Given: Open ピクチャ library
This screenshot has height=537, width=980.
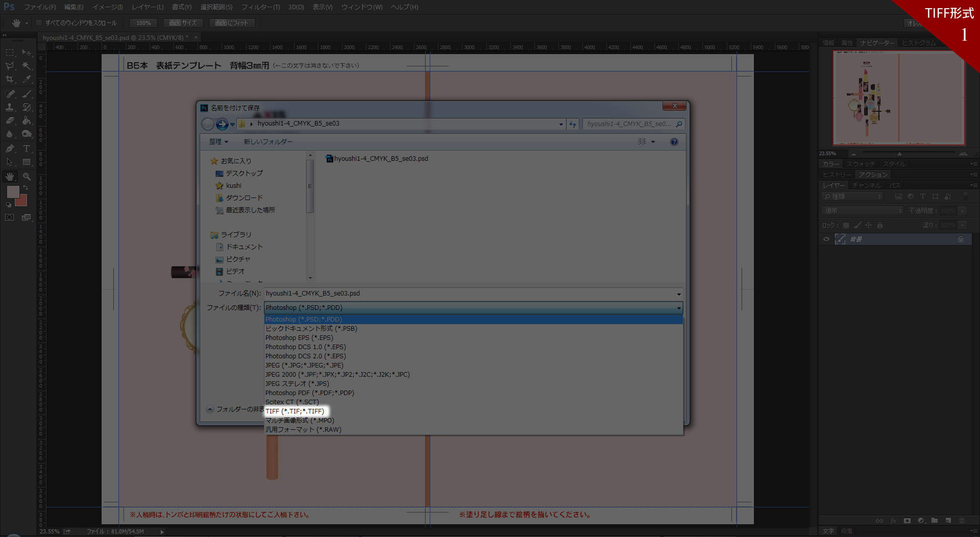Looking at the screenshot, I should click(x=233, y=259).
